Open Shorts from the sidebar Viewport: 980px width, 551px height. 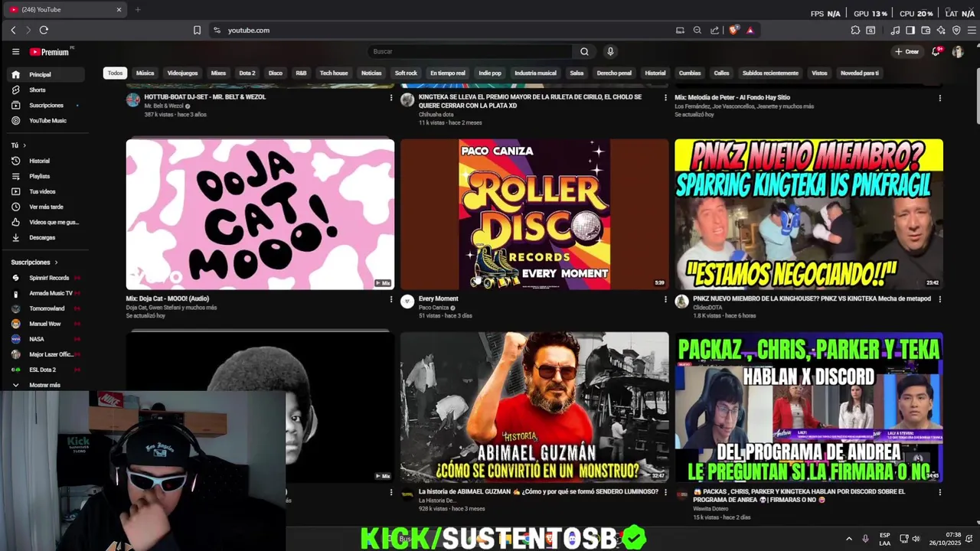[44, 90]
